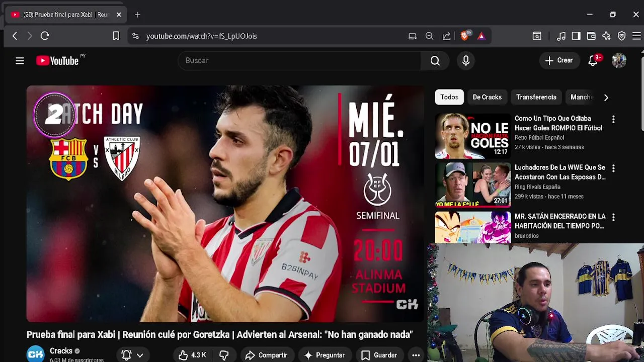
Task: Open title MR. SATÁN ENCERRADO EN LA
Action: click(560, 221)
